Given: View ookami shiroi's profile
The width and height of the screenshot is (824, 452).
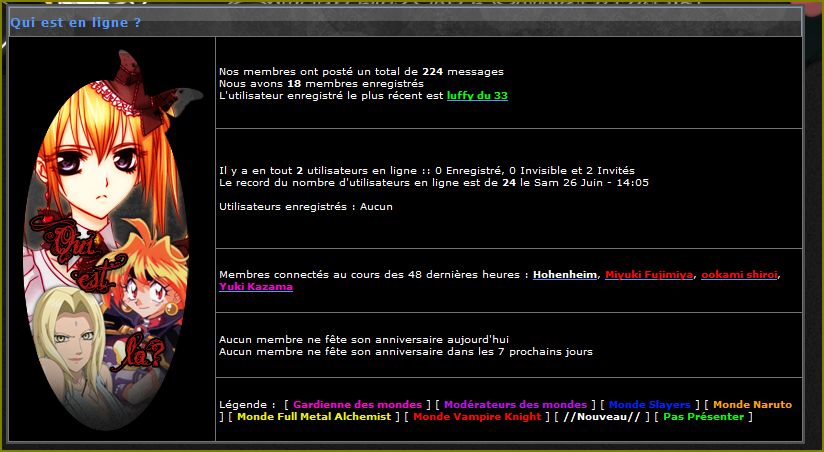Looking at the screenshot, I should 739,274.
